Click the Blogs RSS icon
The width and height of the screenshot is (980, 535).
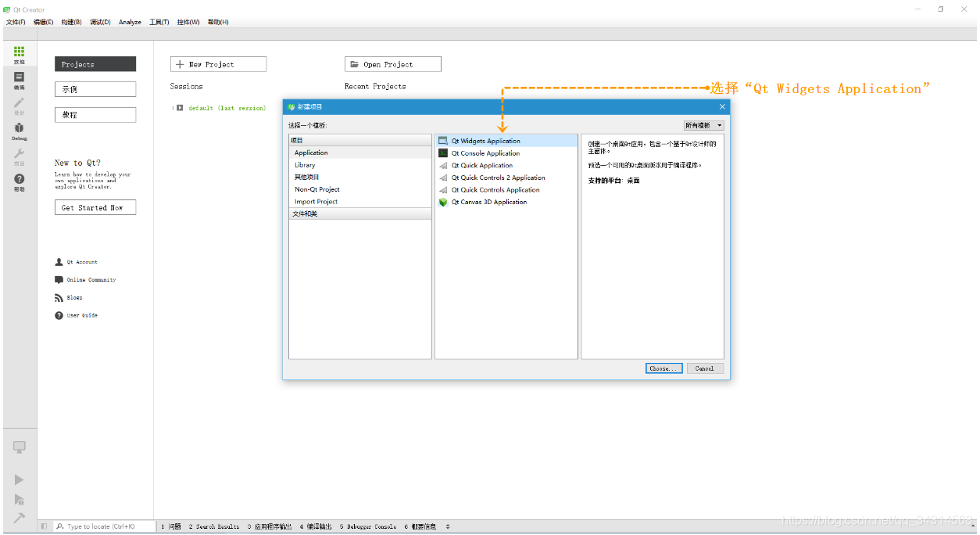click(59, 297)
